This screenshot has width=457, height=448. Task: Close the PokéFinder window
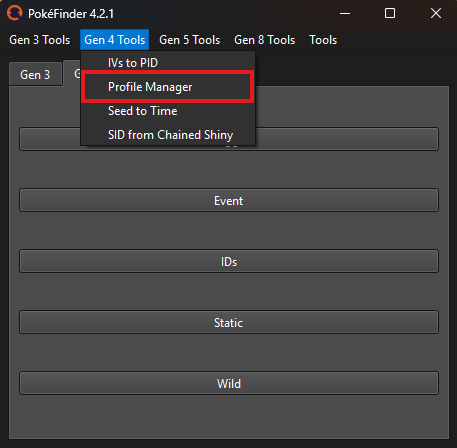pos(435,14)
